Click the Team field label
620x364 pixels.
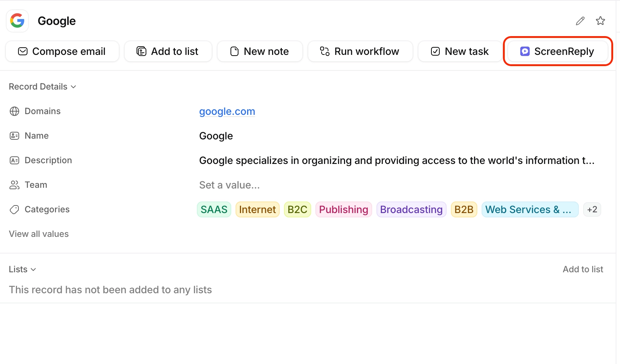point(36,185)
